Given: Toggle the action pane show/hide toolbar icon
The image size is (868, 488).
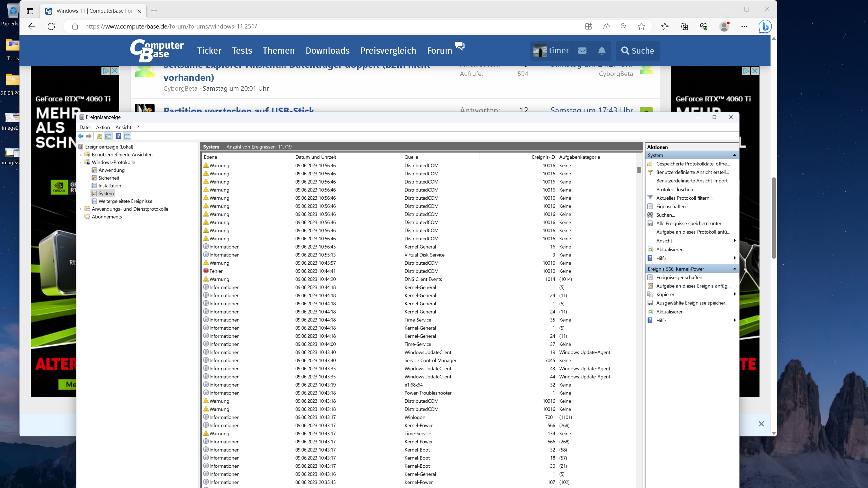Looking at the screenshot, I should pos(127,136).
